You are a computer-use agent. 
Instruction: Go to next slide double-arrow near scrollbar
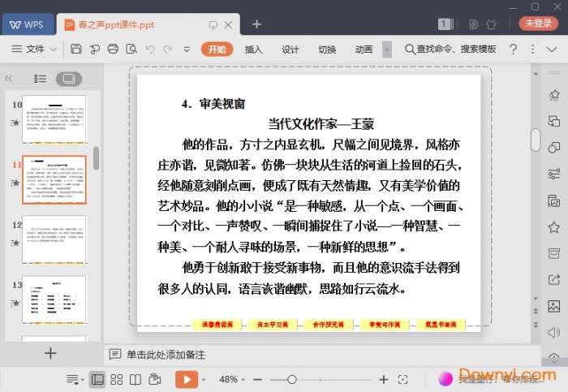[x=536, y=325]
